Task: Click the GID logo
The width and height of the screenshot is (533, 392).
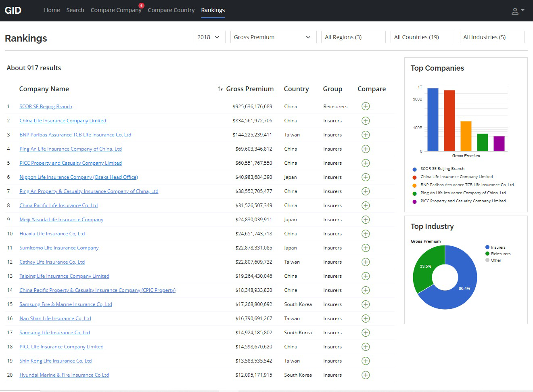Action: [13, 10]
